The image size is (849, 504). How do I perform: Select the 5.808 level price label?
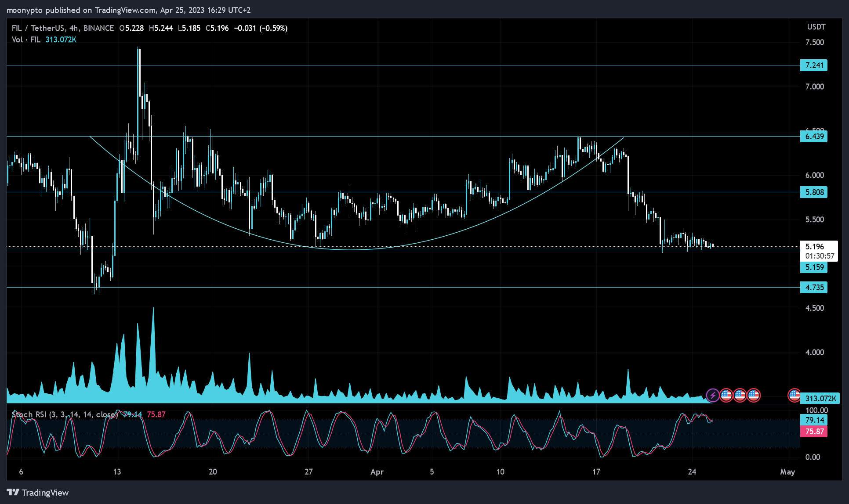[814, 192]
